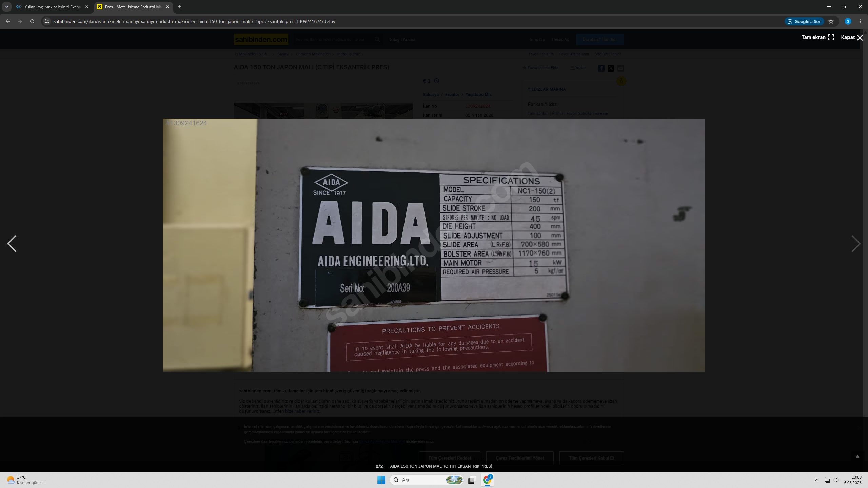Click the dimmed sahibinden.com logo
The height and width of the screenshot is (488, 868).
point(261,39)
